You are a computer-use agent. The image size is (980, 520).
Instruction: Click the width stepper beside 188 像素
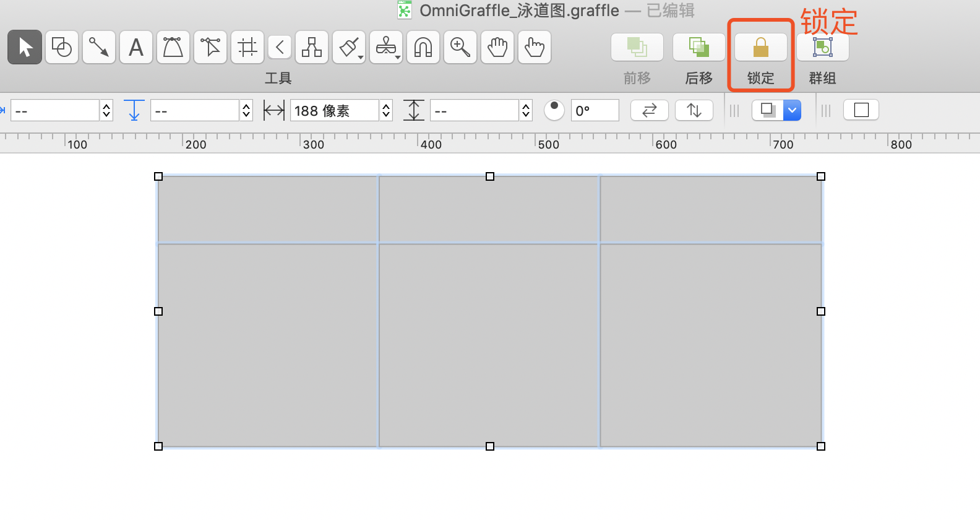(x=386, y=111)
